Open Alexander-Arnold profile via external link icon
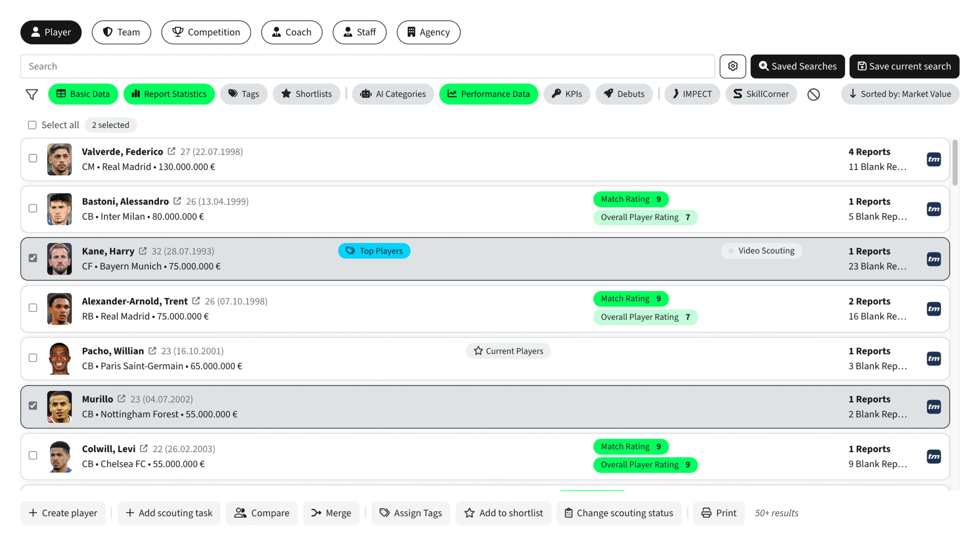980x551 pixels. (x=196, y=301)
